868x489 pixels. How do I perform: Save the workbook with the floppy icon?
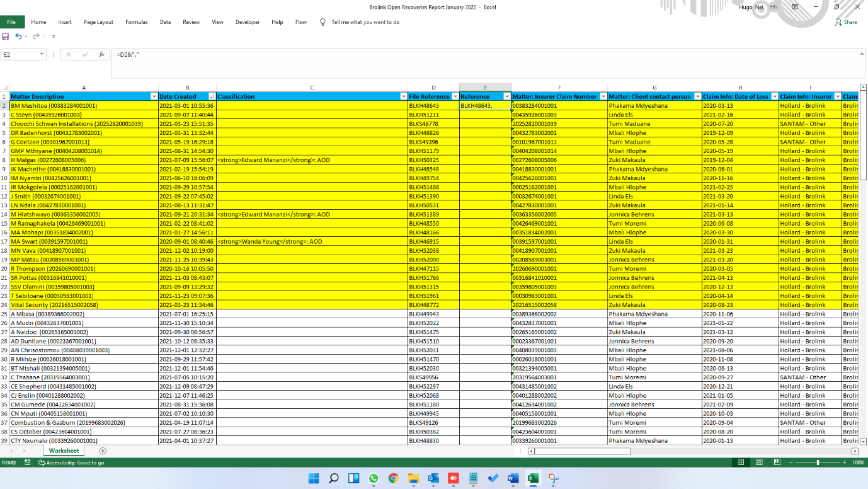[6, 37]
